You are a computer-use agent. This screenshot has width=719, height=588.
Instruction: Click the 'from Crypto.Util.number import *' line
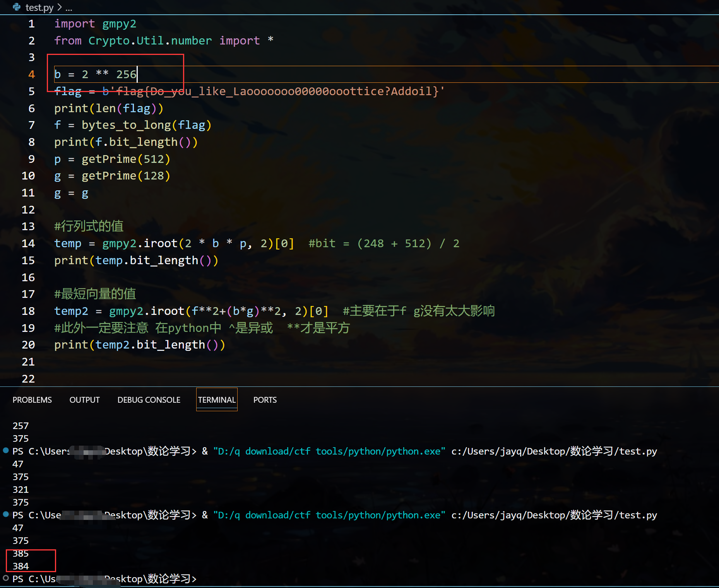(164, 41)
